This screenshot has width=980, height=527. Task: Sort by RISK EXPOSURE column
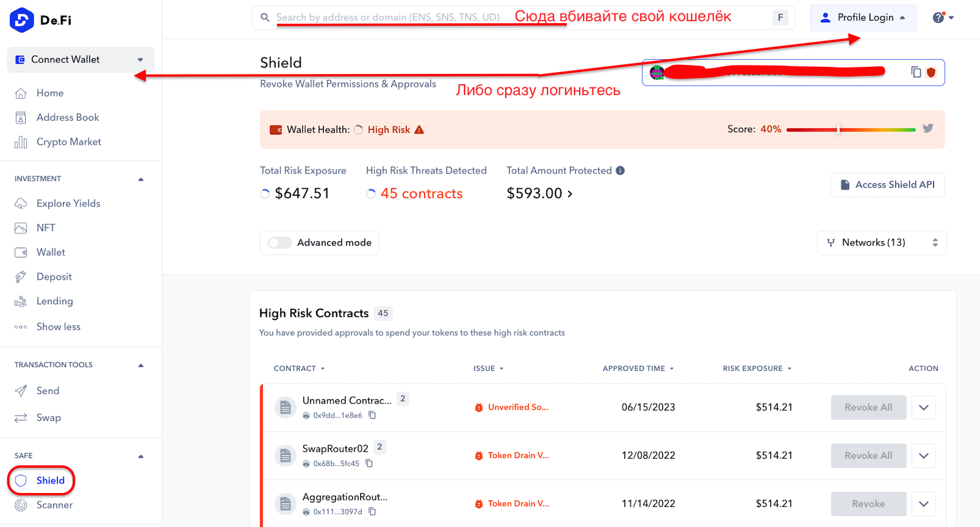[x=757, y=369]
